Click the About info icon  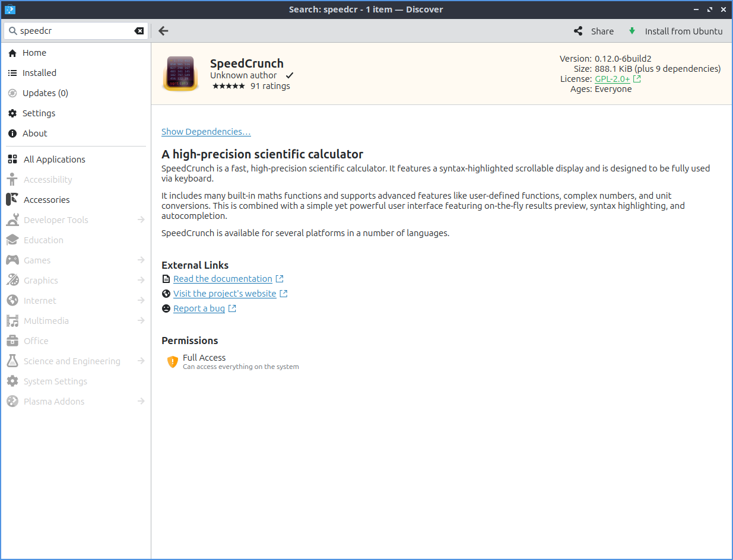tap(12, 133)
